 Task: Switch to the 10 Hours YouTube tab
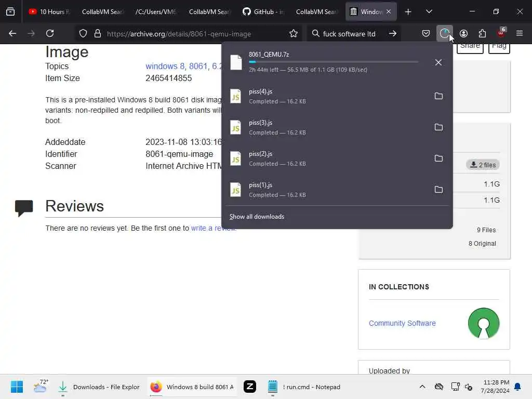(49, 11)
